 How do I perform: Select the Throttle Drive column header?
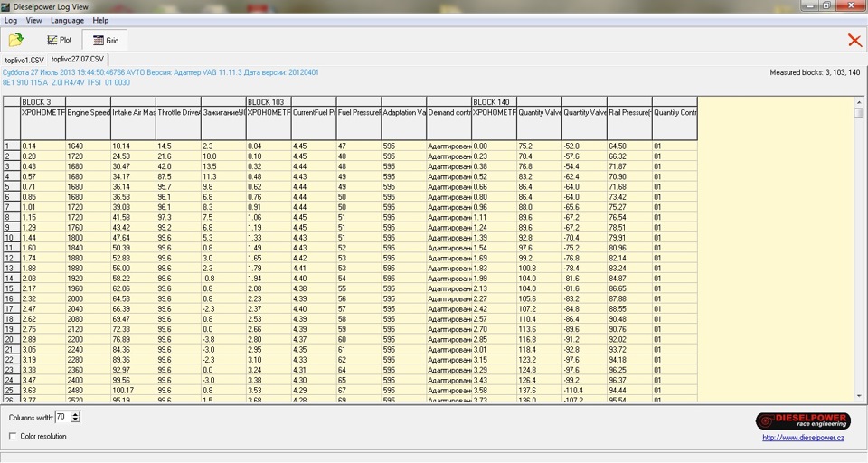point(179,123)
